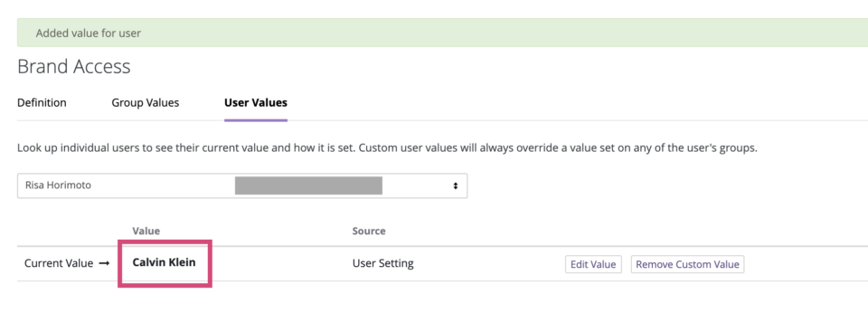The width and height of the screenshot is (868, 332).
Task: Click the Value column header
Action: click(x=146, y=231)
